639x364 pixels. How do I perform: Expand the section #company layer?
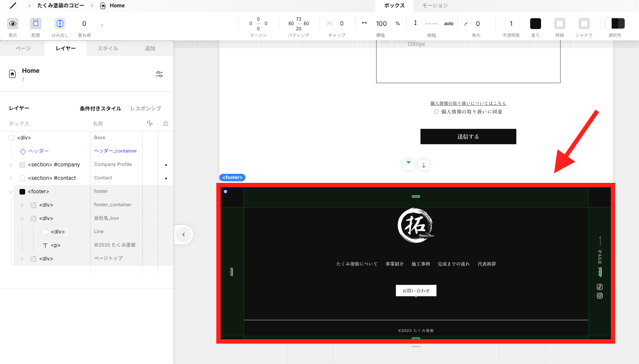11,165
